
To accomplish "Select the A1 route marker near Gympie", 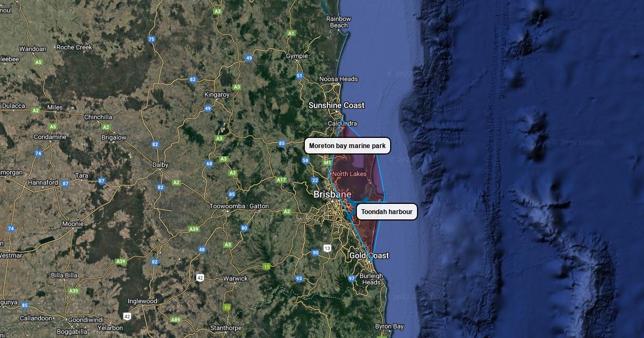I will pos(291,33).
